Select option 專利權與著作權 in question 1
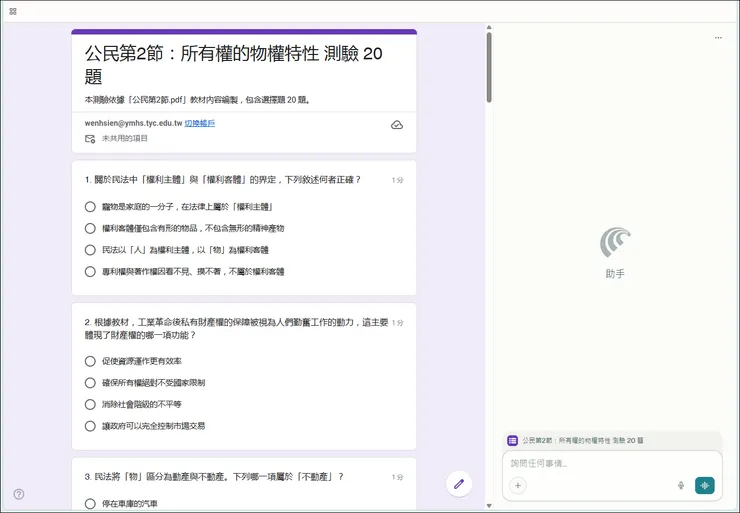Screen dimensions: 740x513 point(90,272)
